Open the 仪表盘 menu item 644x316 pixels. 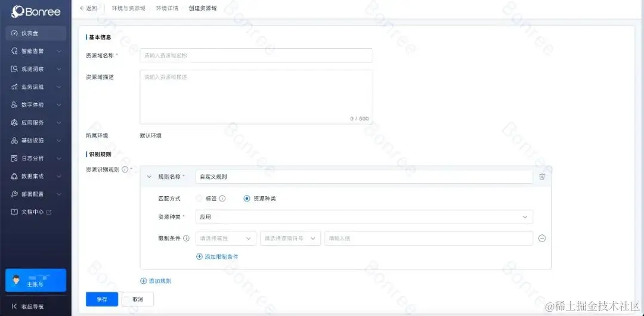point(36,33)
